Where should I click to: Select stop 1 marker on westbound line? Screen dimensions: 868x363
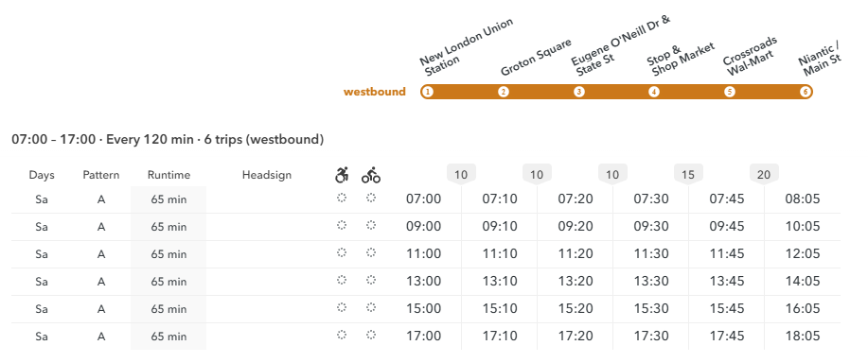click(x=427, y=92)
